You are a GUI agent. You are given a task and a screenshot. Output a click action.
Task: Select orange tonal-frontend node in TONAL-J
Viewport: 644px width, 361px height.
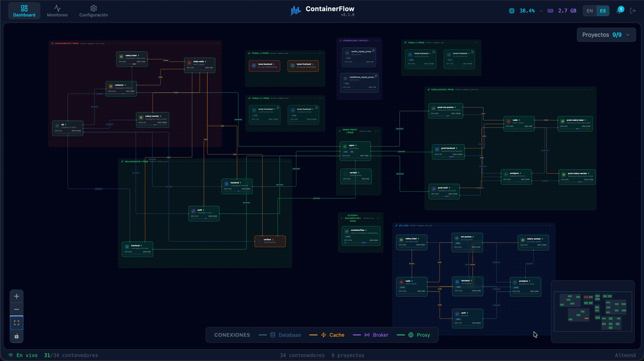(303, 66)
